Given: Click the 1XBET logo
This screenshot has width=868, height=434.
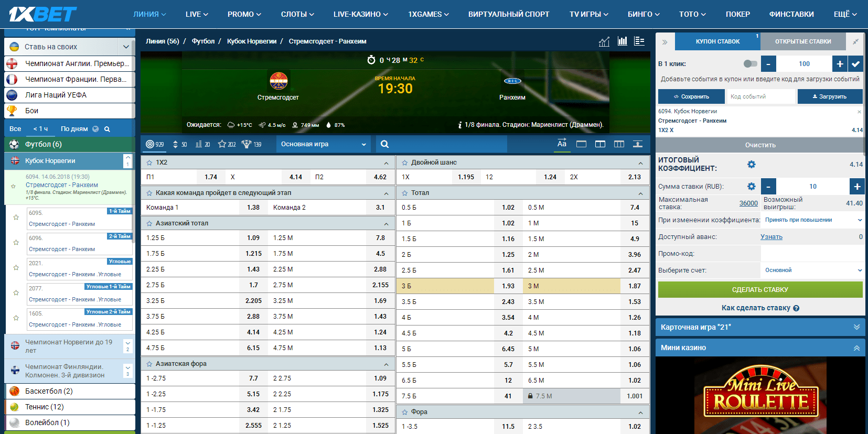Looking at the screenshot, I should point(42,14).
